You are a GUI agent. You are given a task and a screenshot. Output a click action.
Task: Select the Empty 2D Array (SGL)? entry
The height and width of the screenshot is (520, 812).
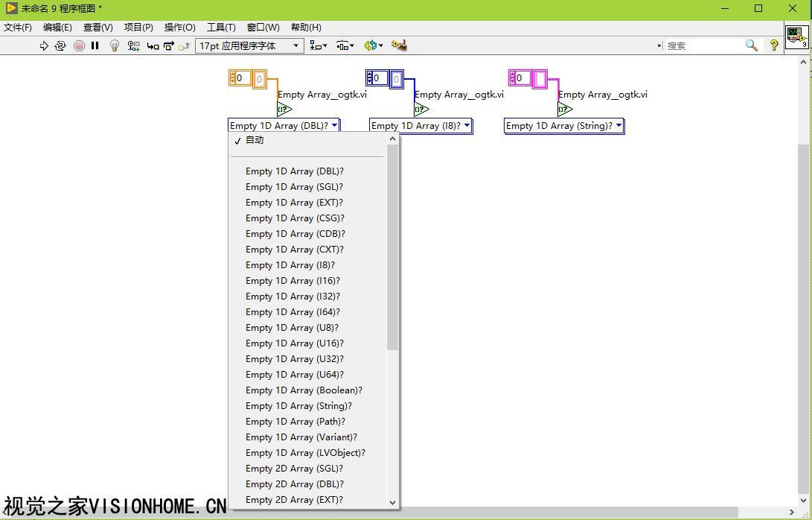coord(294,469)
